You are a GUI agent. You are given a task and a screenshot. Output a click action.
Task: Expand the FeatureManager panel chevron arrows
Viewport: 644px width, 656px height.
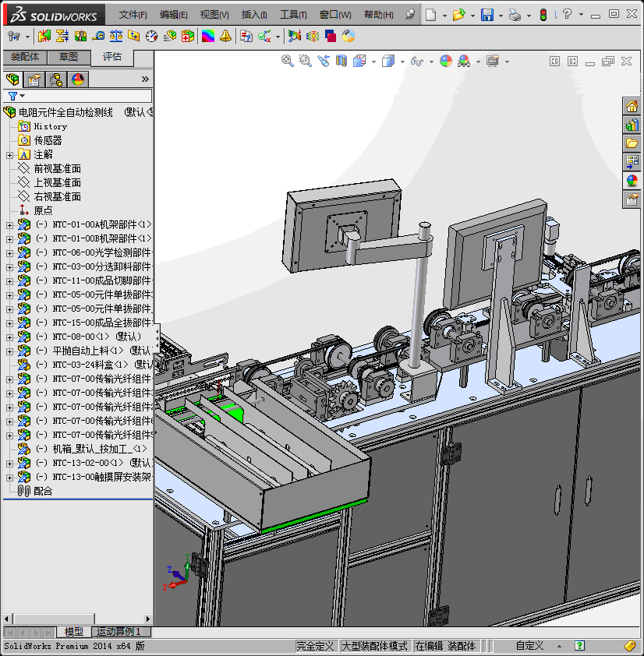144,79
